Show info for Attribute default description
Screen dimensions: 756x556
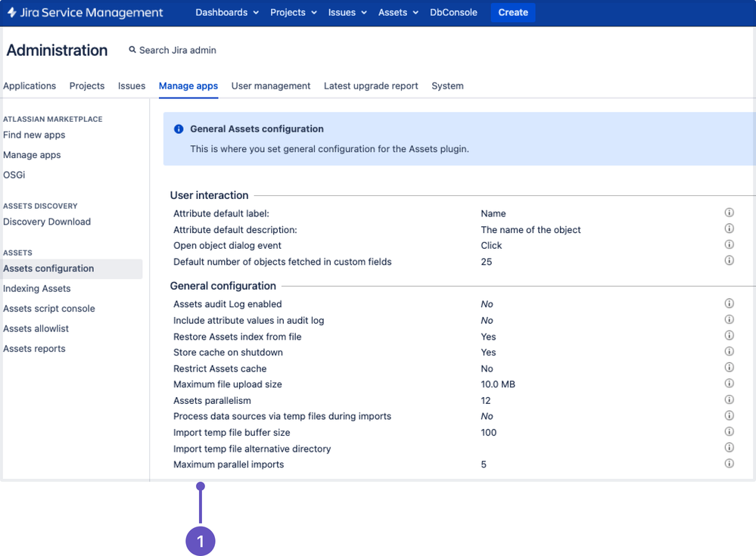coord(729,228)
